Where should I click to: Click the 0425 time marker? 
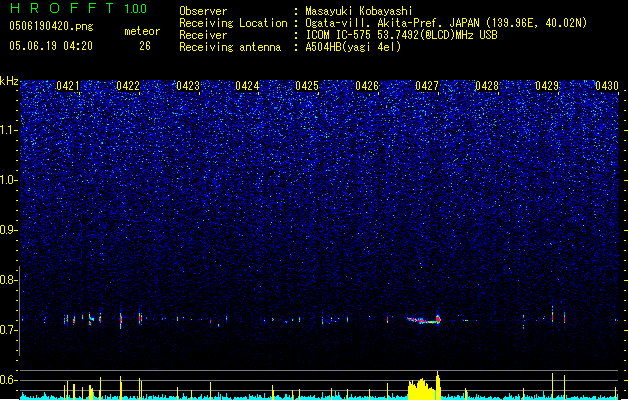(307, 86)
